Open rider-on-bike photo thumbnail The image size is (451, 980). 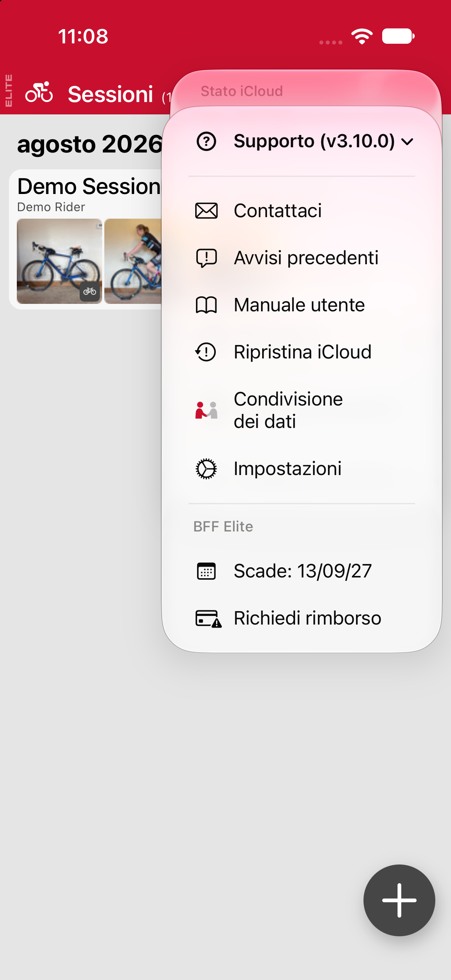pos(133,261)
